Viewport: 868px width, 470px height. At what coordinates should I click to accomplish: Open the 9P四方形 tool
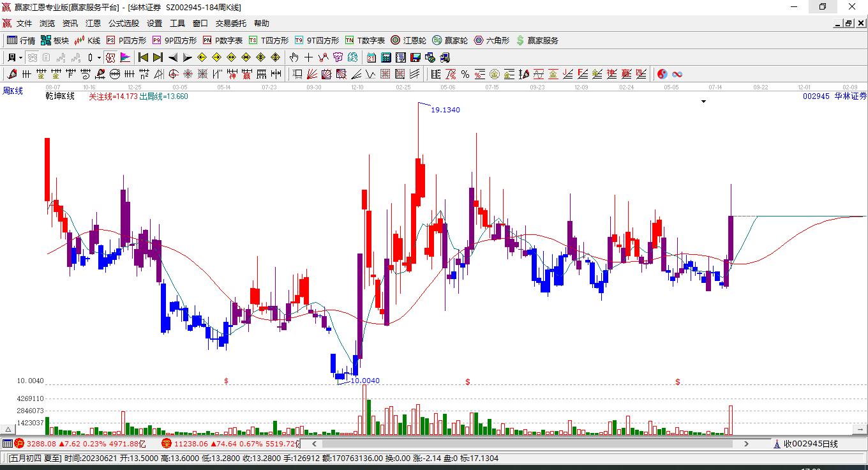click(x=174, y=40)
